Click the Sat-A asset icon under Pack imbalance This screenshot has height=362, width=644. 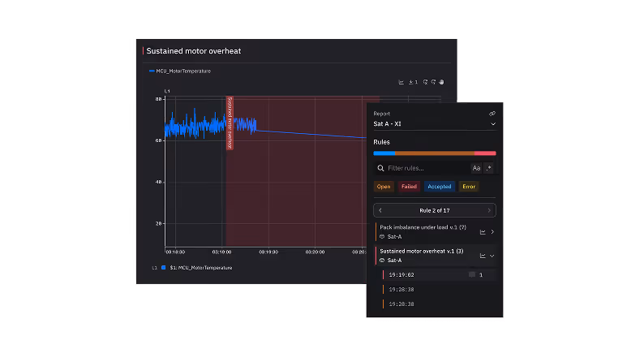pyautogui.click(x=382, y=237)
